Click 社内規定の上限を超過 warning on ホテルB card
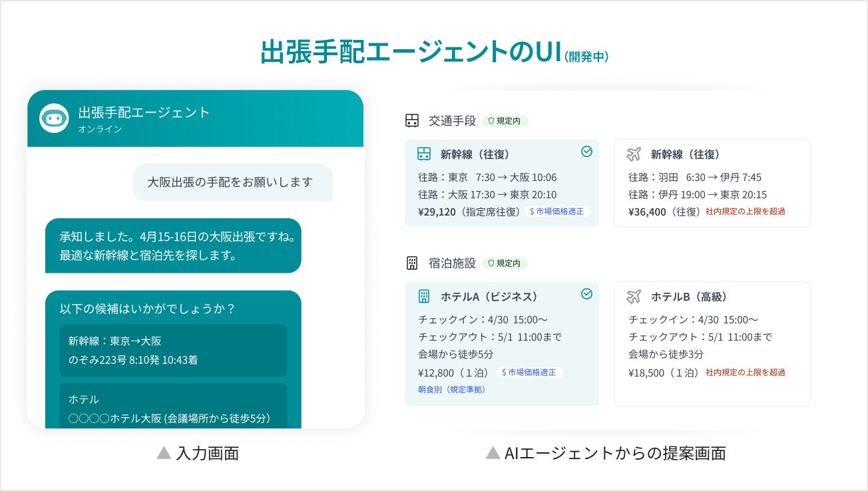 (746, 373)
